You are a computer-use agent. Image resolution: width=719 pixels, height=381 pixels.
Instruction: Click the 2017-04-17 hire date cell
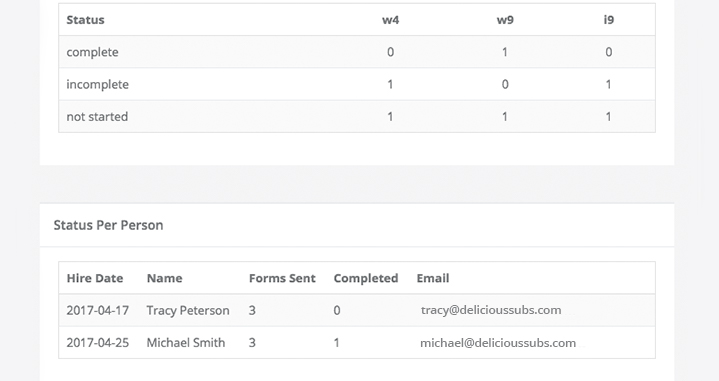98,310
